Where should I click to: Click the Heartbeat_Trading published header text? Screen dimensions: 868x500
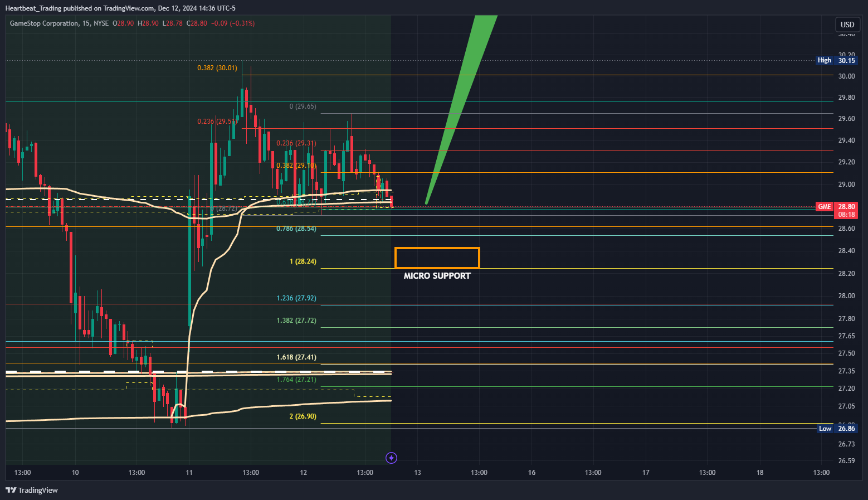coord(120,8)
